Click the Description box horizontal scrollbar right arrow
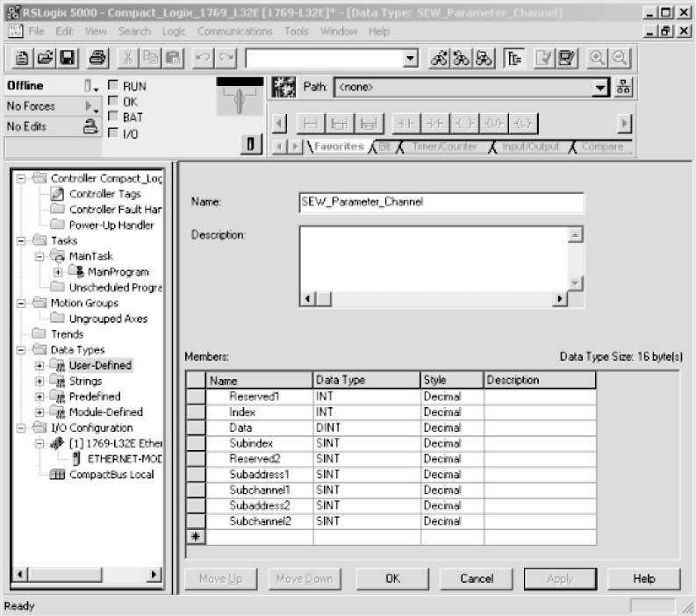This screenshot has width=696, height=616. coord(560,298)
